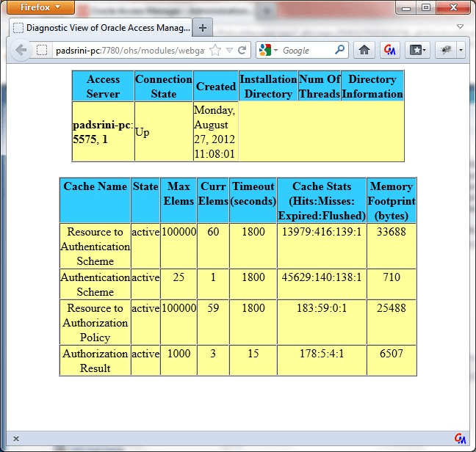Maximize the Firefox window

point(426,7)
